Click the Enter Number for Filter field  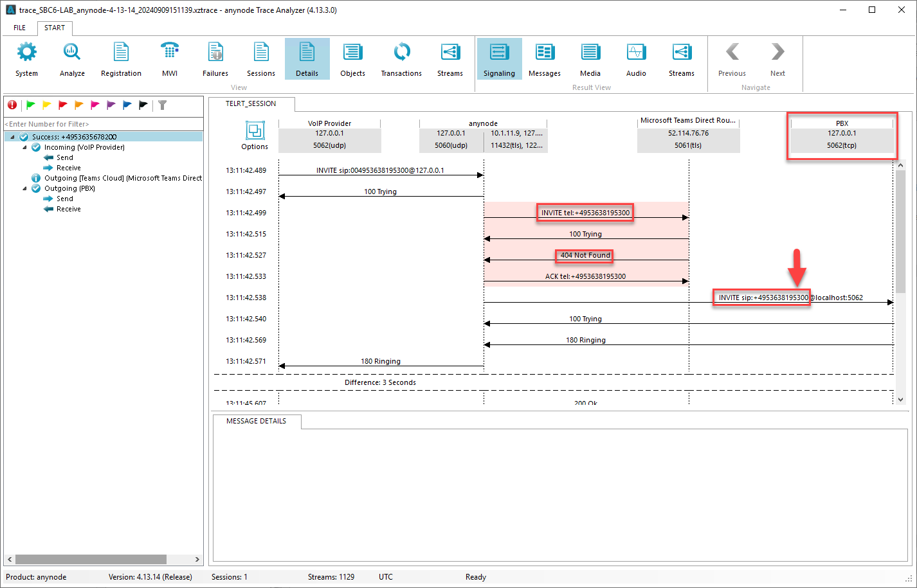click(x=104, y=124)
